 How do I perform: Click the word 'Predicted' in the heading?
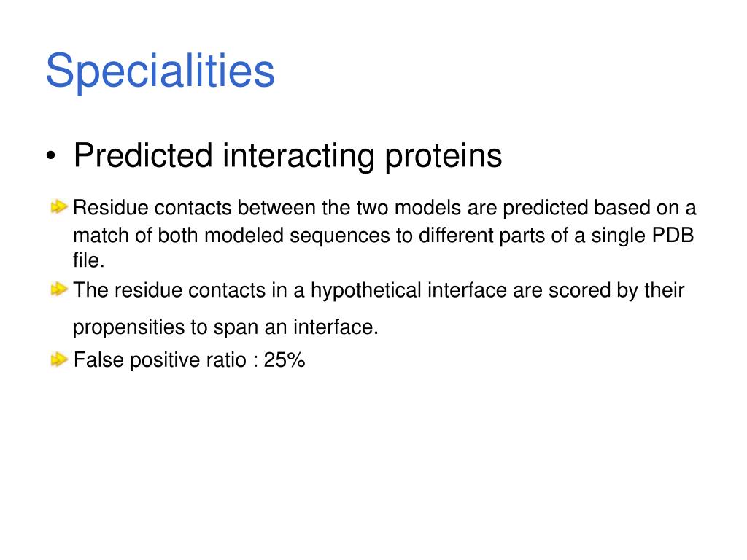143,156
